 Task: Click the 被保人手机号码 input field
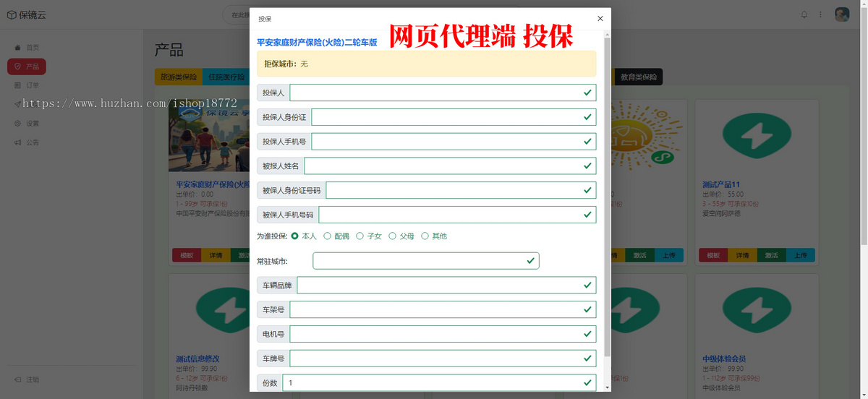(458, 215)
